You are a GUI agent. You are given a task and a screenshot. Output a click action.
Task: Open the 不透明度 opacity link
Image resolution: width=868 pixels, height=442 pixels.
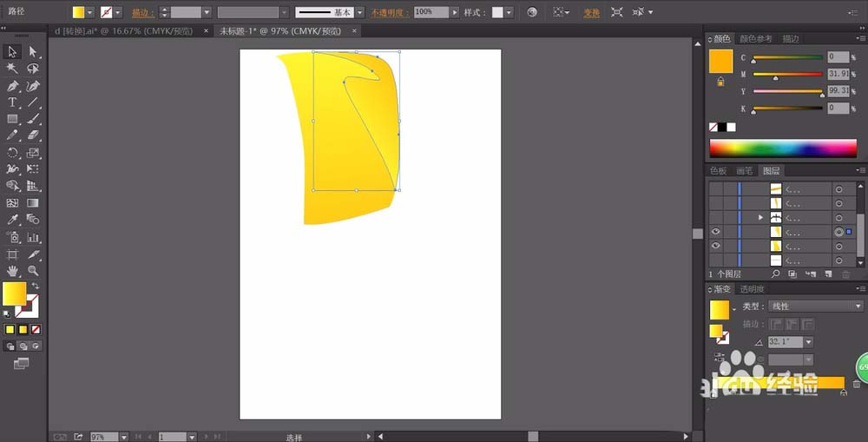(390, 12)
